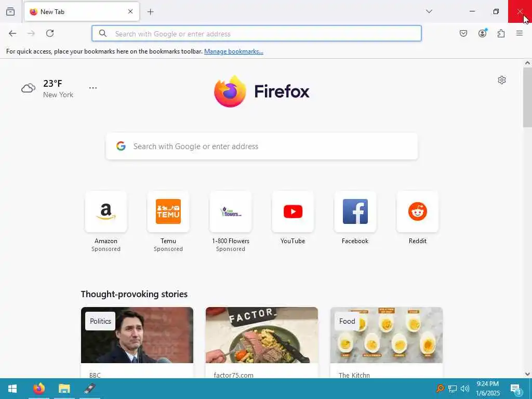Open the 23°F New York weather widget
The height and width of the screenshot is (399, 532).
(x=47, y=88)
